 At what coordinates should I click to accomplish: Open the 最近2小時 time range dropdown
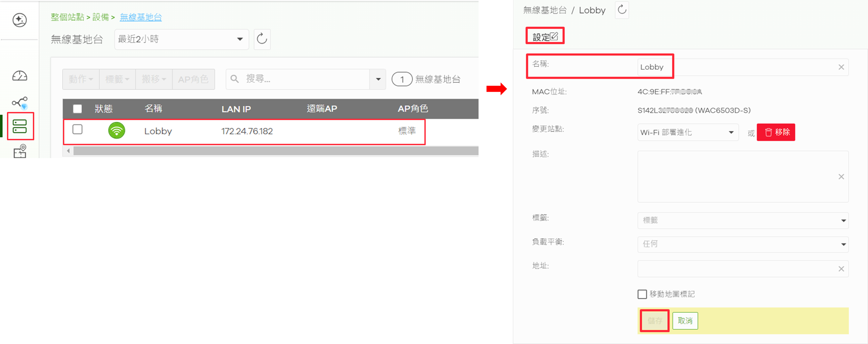pyautogui.click(x=181, y=39)
